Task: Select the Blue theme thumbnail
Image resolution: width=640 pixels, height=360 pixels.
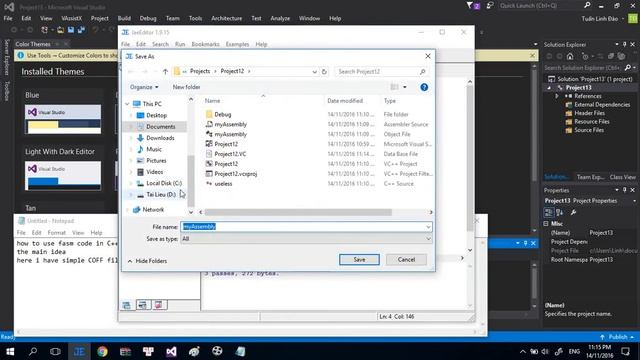Action: (x=63, y=120)
